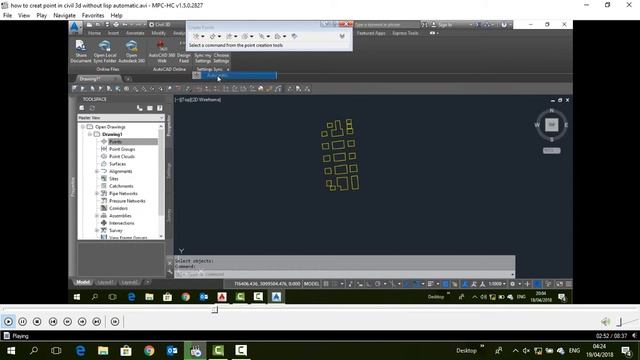This screenshot has height=360, width=640.
Task: Click the ViewCube top face
Action: coord(551,124)
